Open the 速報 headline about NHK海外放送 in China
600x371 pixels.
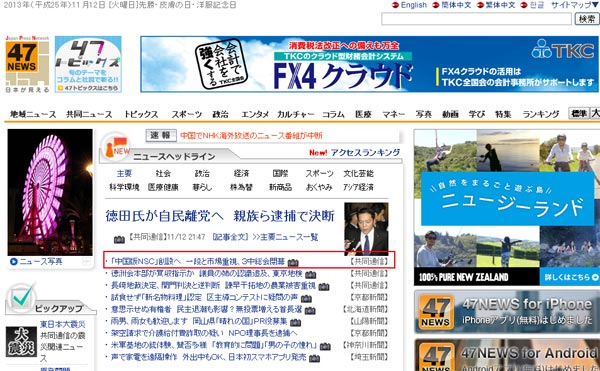tap(251, 135)
